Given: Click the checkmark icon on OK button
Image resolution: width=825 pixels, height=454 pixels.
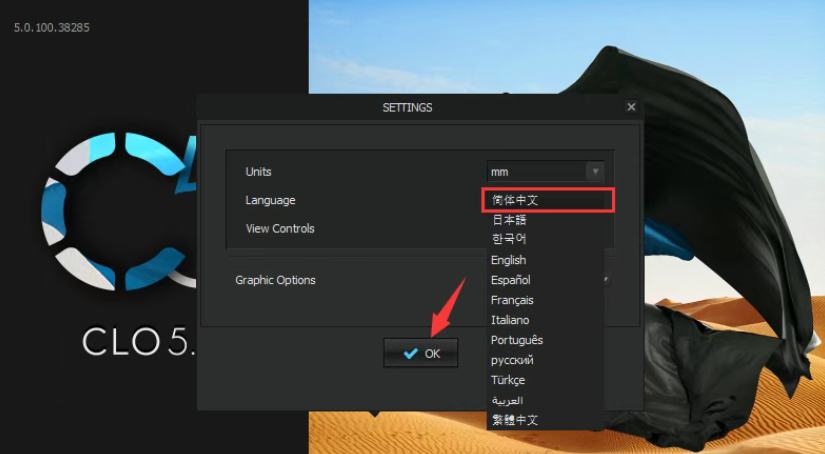Looking at the screenshot, I should [410, 353].
